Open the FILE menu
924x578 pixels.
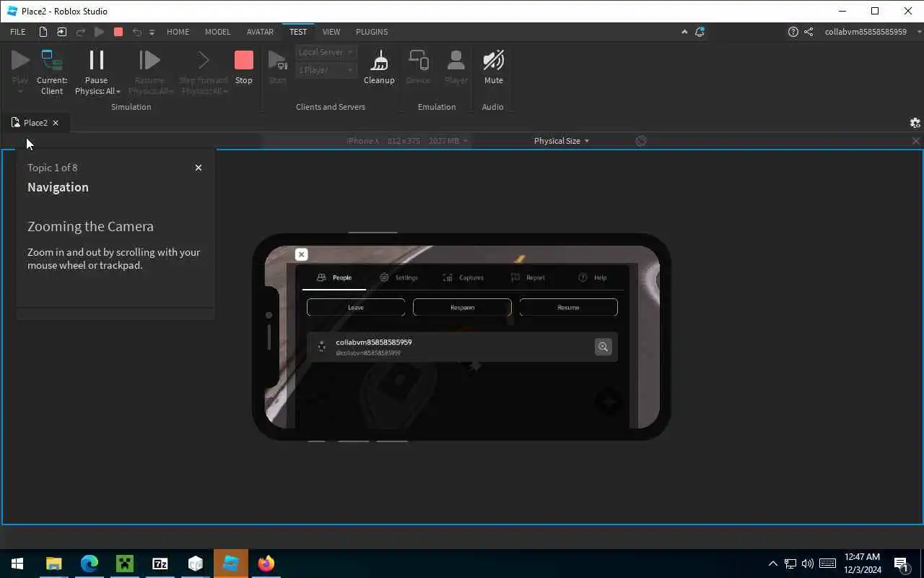point(18,32)
